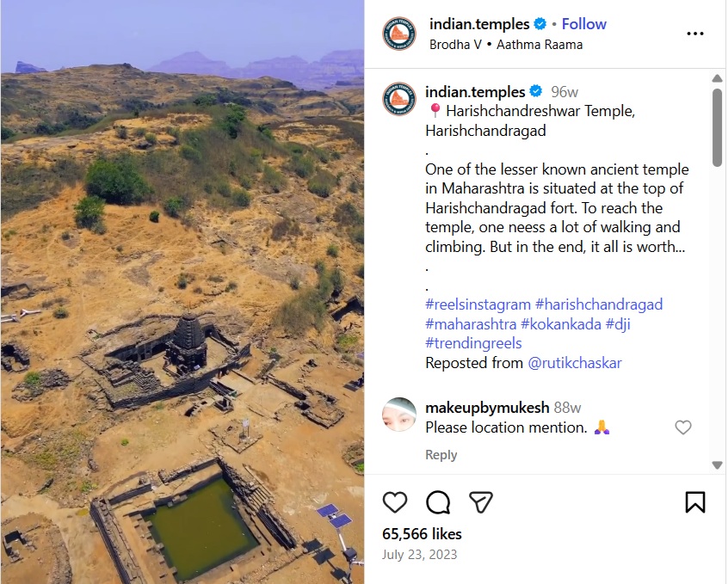Click the #kokankada hashtag link
The image size is (728, 584).
tap(561, 324)
